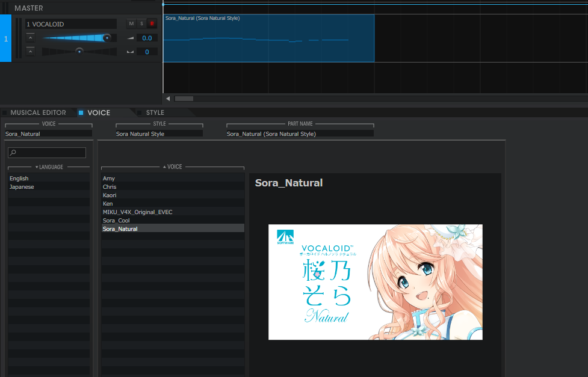Screen dimensions: 588x377
Task: Click the PART NAME field
Action: click(300, 134)
